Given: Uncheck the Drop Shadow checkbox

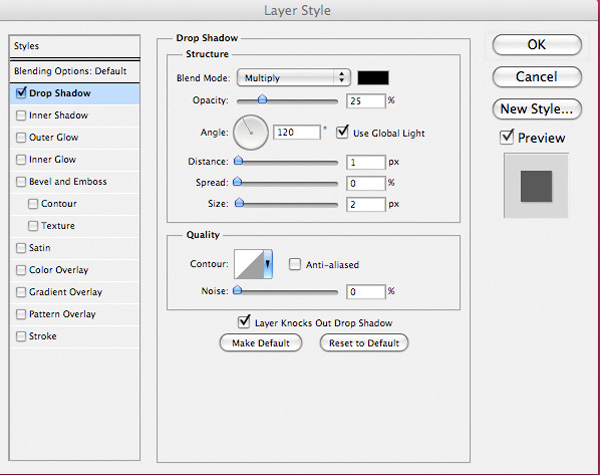Looking at the screenshot, I should (x=21, y=93).
